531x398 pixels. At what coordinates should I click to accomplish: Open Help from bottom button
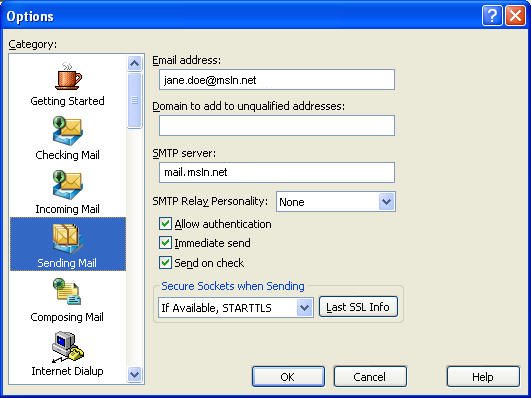coord(483,376)
